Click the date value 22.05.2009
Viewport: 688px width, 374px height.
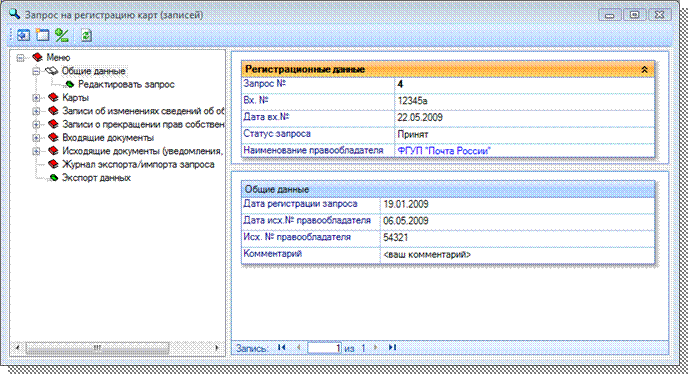pos(420,118)
